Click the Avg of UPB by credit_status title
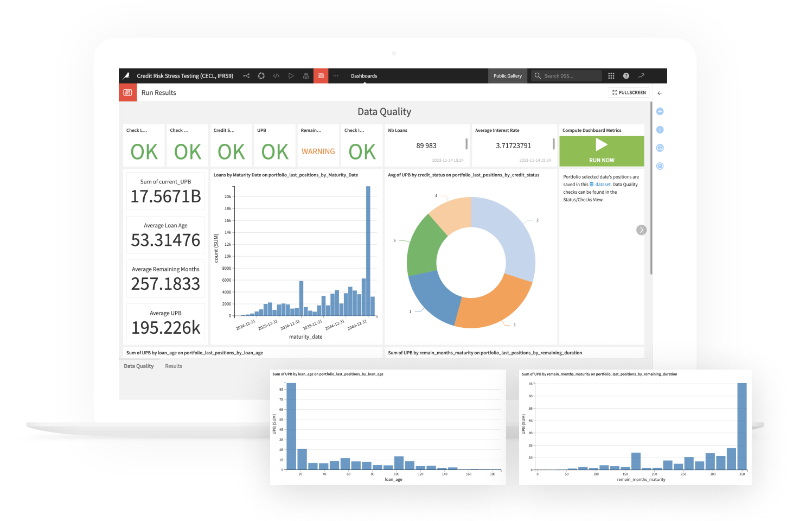Screen dimensions: 812x521 464,175
